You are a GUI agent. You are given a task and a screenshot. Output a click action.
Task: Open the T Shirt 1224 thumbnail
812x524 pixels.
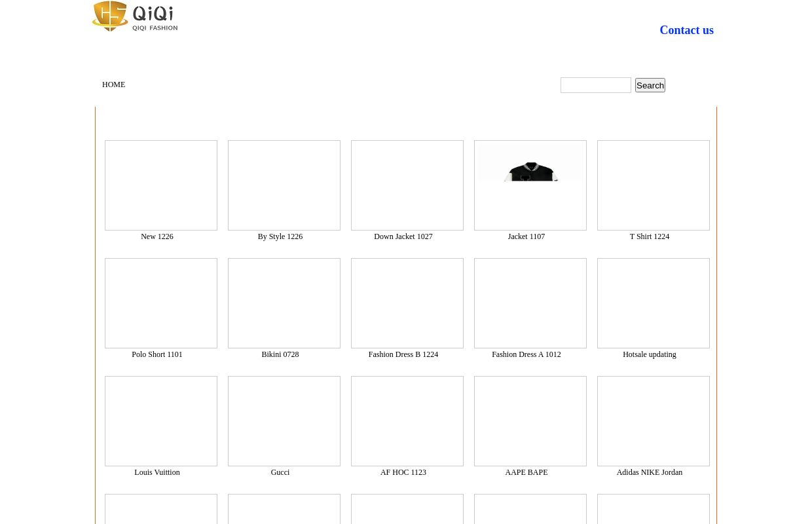click(654, 185)
